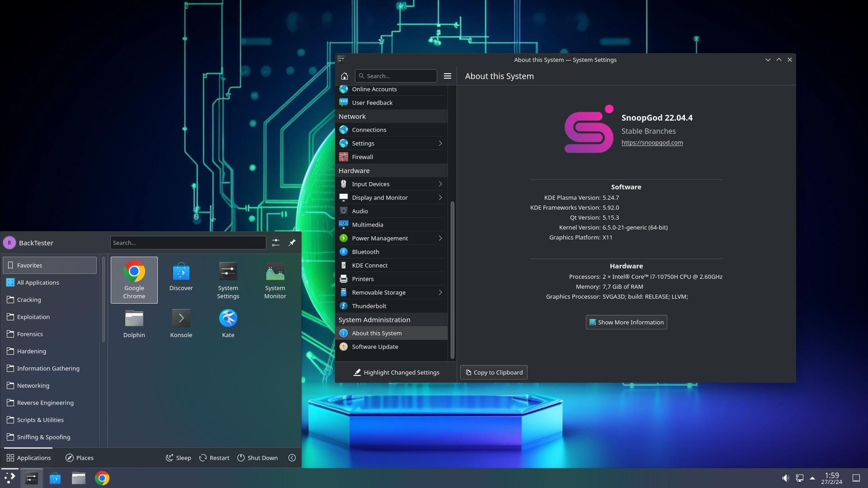Click the System Settings search field
The height and width of the screenshot is (488, 868).
[x=396, y=75]
